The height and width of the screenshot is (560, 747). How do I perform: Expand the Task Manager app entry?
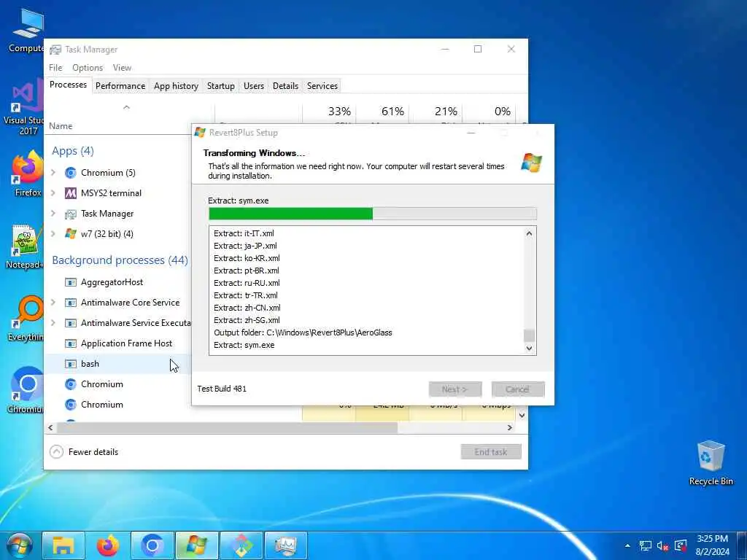(x=53, y=214)
